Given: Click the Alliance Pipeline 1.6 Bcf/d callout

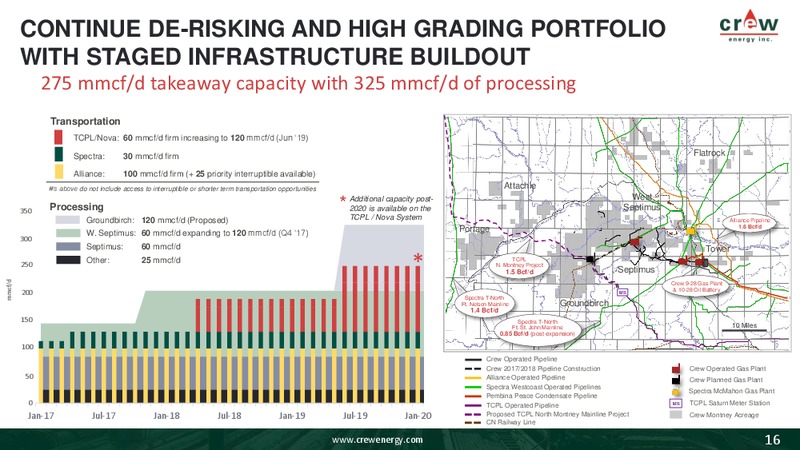Looking at the screenshot, I should click(x=749, y=223).
